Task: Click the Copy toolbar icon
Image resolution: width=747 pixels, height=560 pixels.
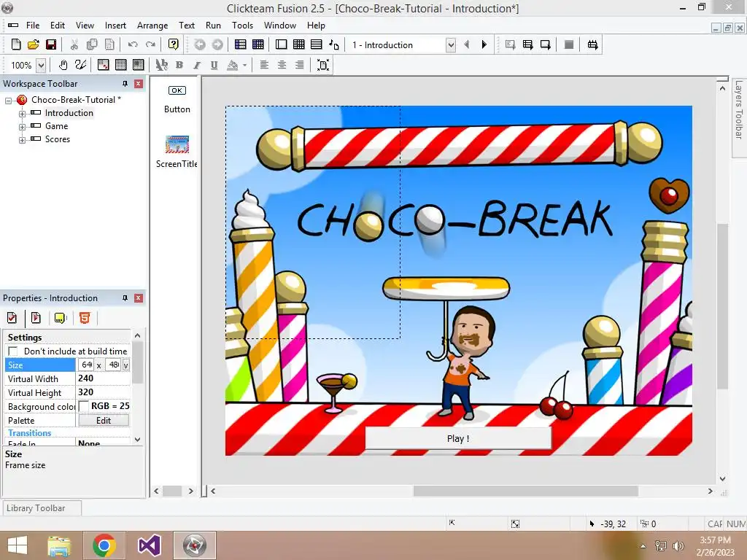Action: pos(92,44)
